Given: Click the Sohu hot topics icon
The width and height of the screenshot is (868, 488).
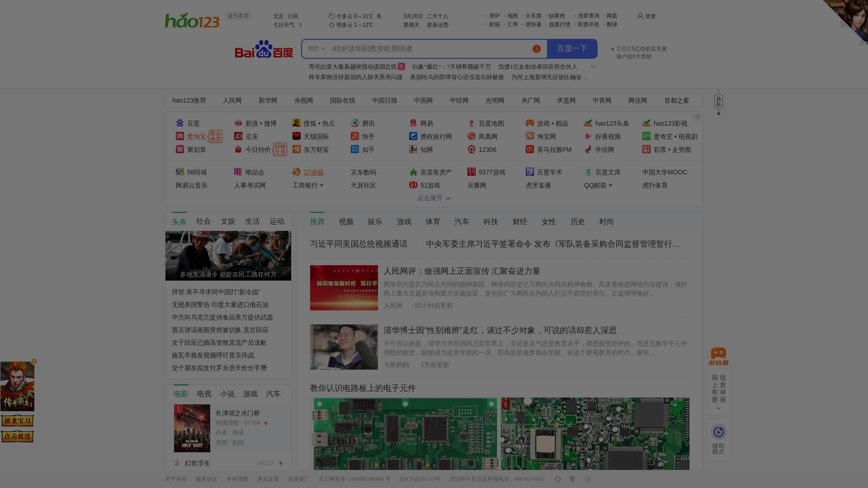Looking at the screenshot, I should tap(297, 123).
